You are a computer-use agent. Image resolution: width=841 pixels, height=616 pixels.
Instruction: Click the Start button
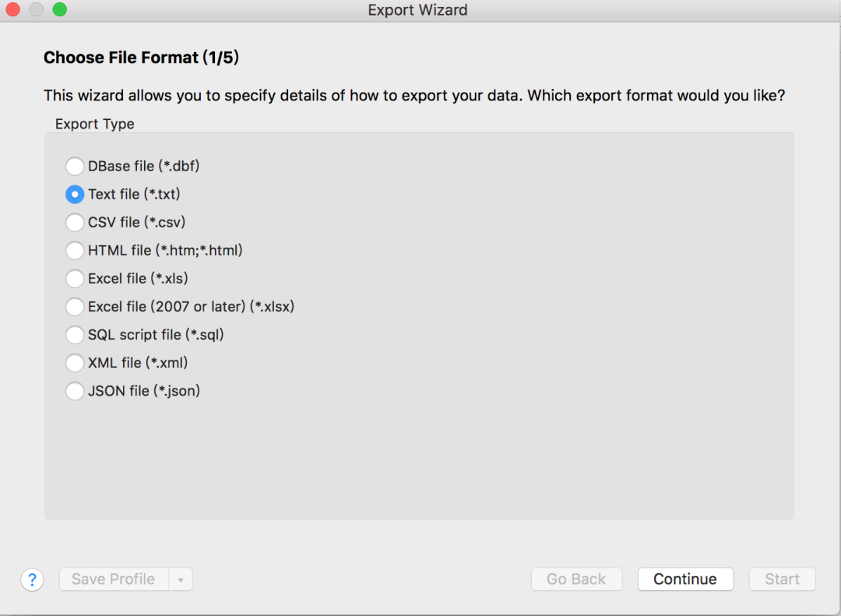coord(782,579)
